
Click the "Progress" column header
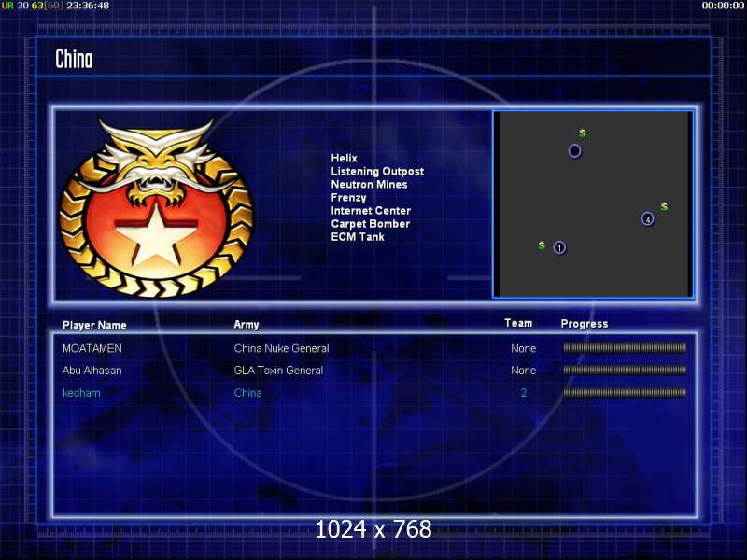click(585, 324)
